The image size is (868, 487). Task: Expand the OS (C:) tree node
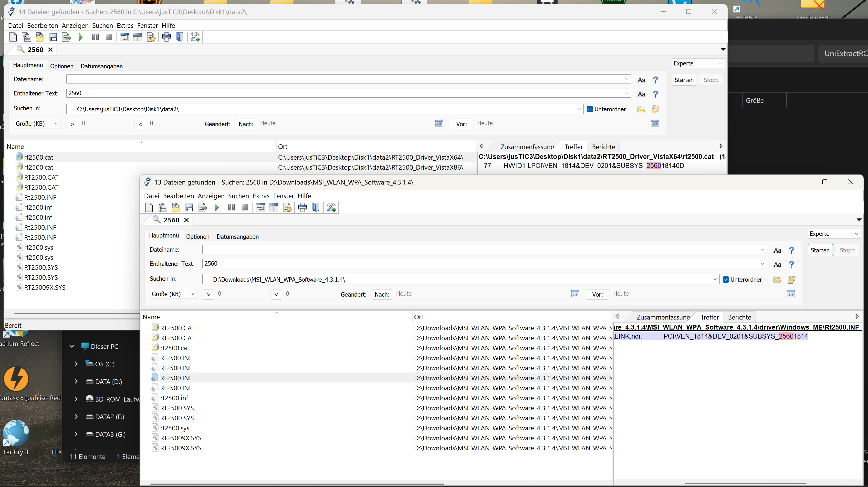point(76,364)
